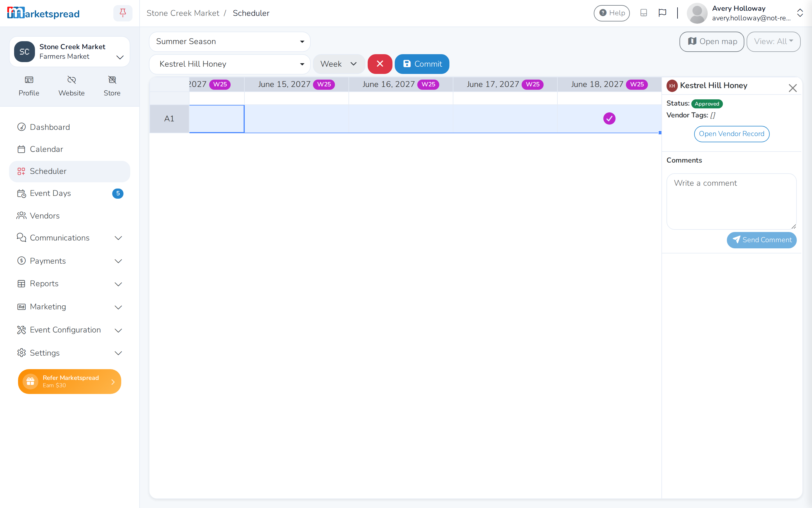Click the Marketspread logo
Image resolution: width=812 pixels, height=508 pixels.
43,13
